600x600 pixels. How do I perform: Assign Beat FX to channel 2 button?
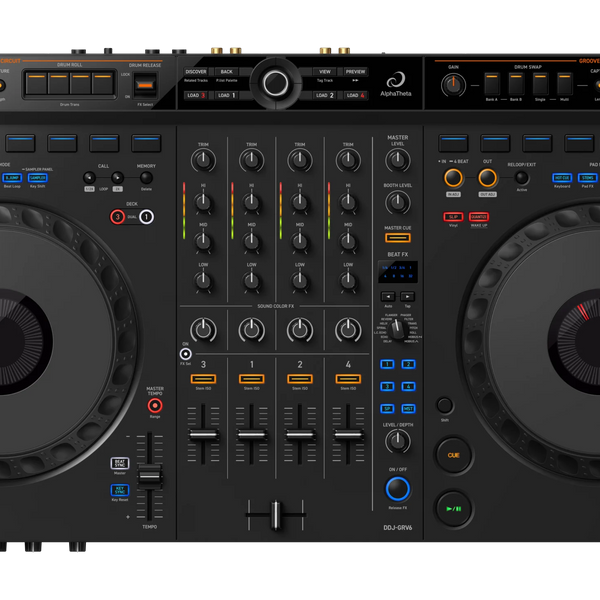(x=408, y=364)
